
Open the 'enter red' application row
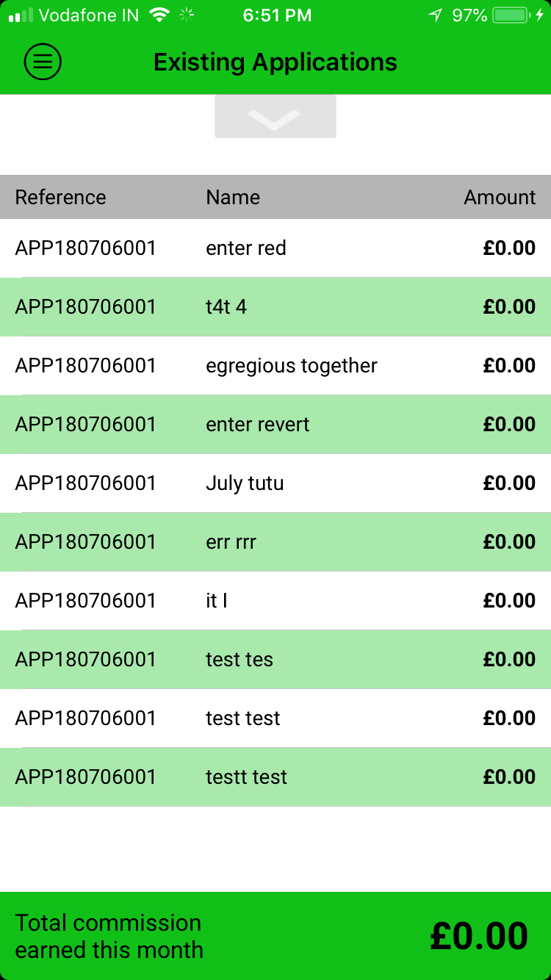click(x=275, y=248)
